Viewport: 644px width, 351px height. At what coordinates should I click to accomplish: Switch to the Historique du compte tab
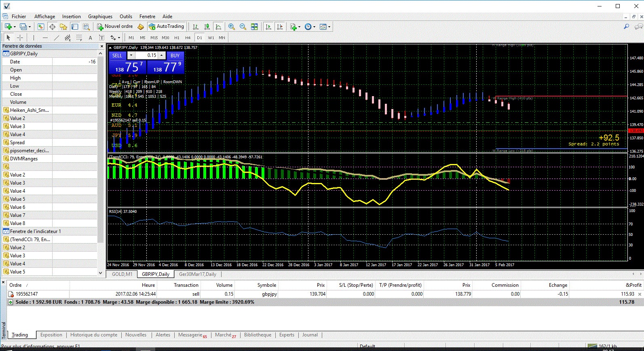tap(94, 335)
